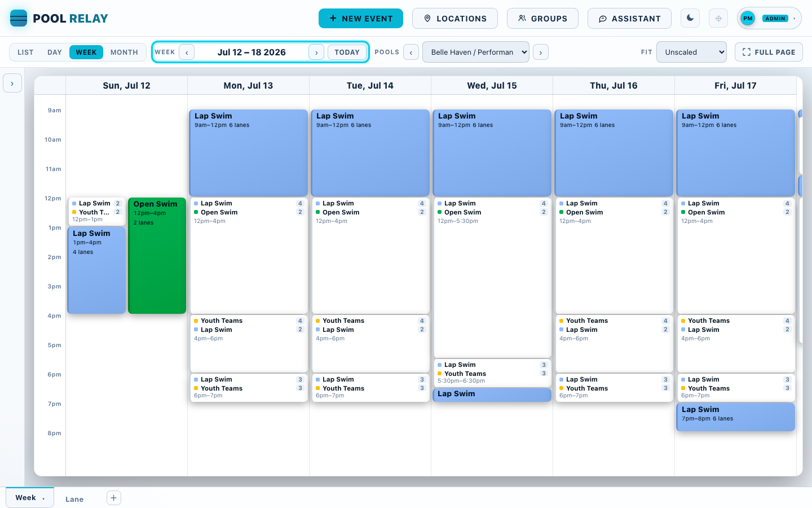
Task: Click the crosshair target icon button
Action: click(x=718, y=18)
